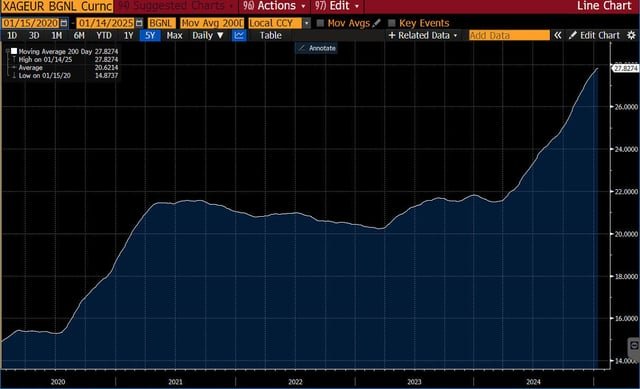
Task: Click the BGNL pricing source field
Action: coord(162,23)
